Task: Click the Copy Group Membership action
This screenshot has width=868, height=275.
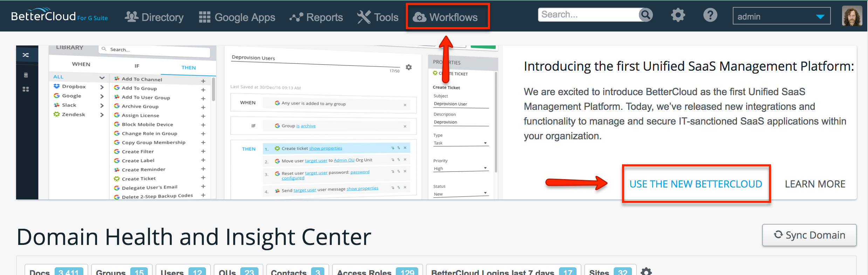Action: tap(153, 142)
